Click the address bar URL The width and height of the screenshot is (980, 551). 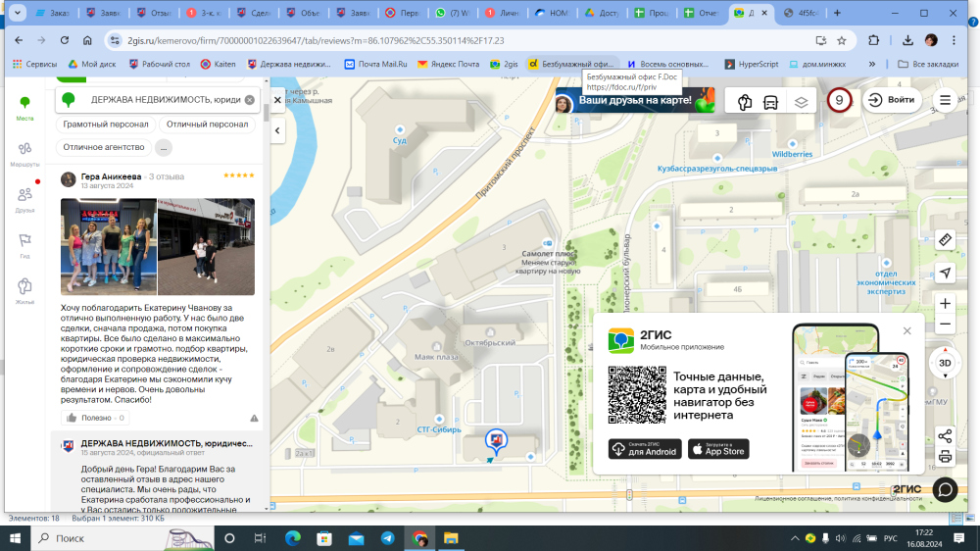pyautogui.click(x=316, y=40)
